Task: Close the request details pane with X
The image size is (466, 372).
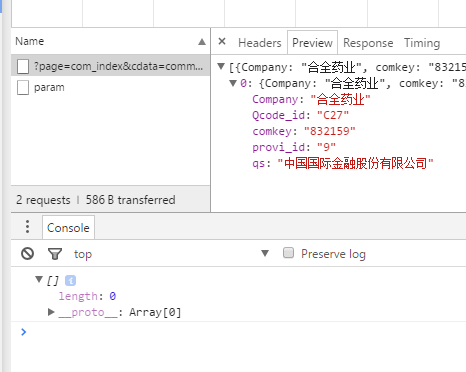Action: [x=222, y=42]
